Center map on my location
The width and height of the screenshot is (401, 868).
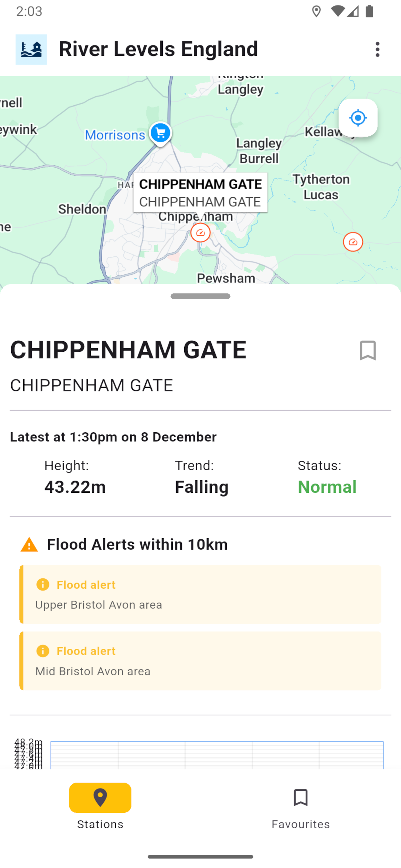tap(358, 118)
